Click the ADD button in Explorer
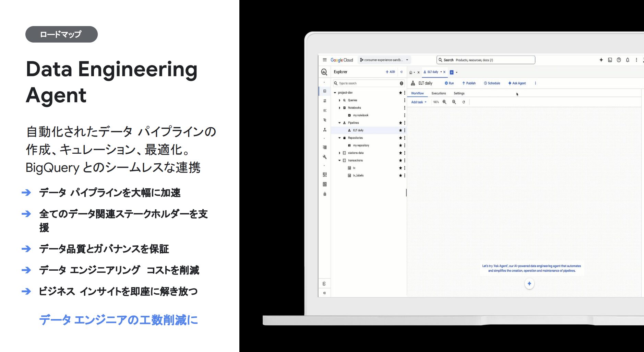The image size is (644, 352). click(x=390, y=72)
